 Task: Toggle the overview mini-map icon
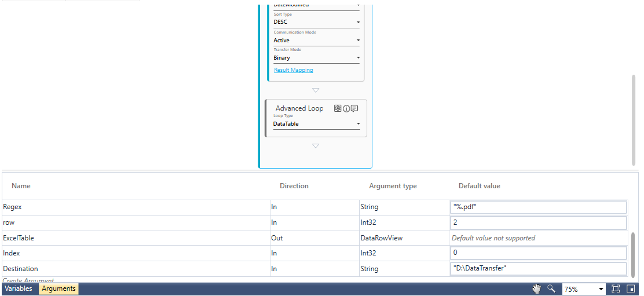[631, 289]
